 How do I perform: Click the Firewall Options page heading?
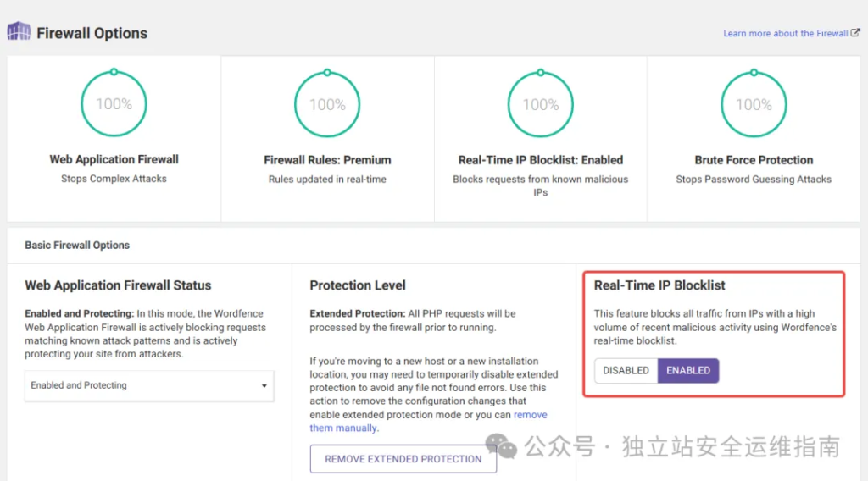92,33
